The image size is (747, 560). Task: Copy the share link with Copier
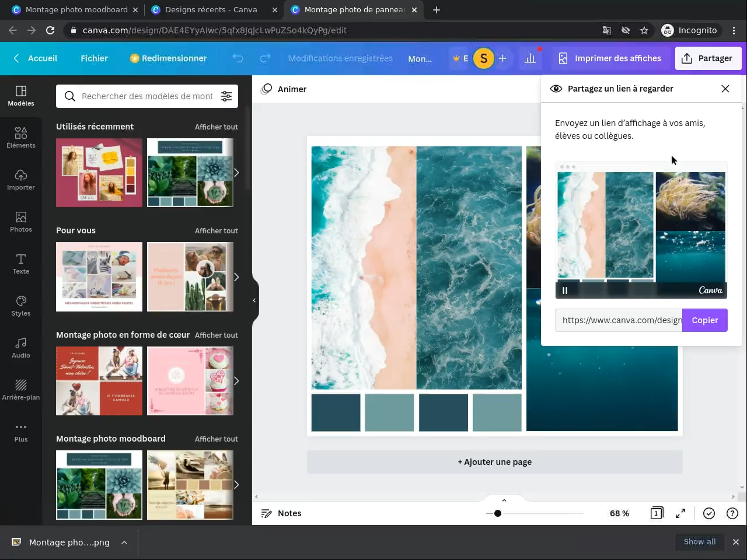coord(705,320)
